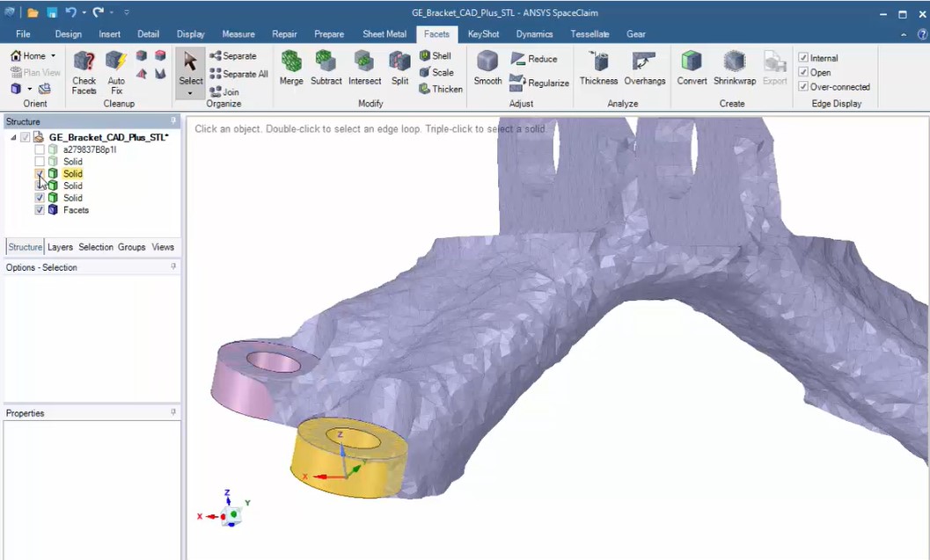Open the Groups panel tab
The width and height of the screenshot is (930, 560).
132,247
